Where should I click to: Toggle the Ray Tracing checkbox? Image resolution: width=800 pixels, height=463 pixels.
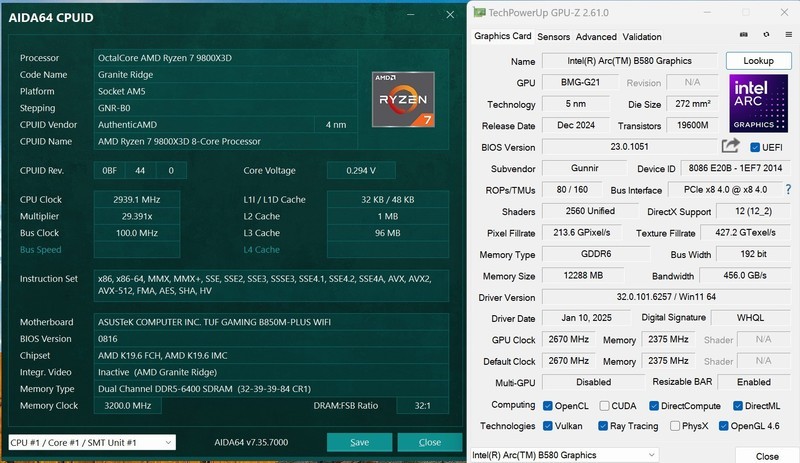(603, 426)
